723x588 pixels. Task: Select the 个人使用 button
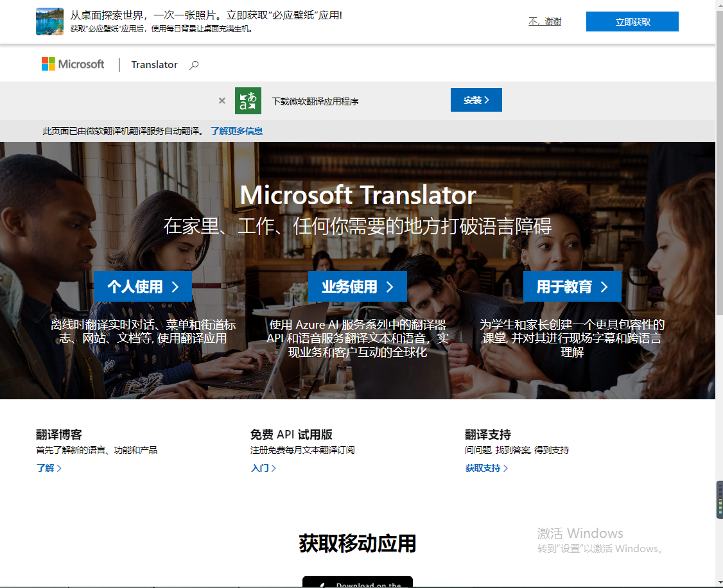143,287
